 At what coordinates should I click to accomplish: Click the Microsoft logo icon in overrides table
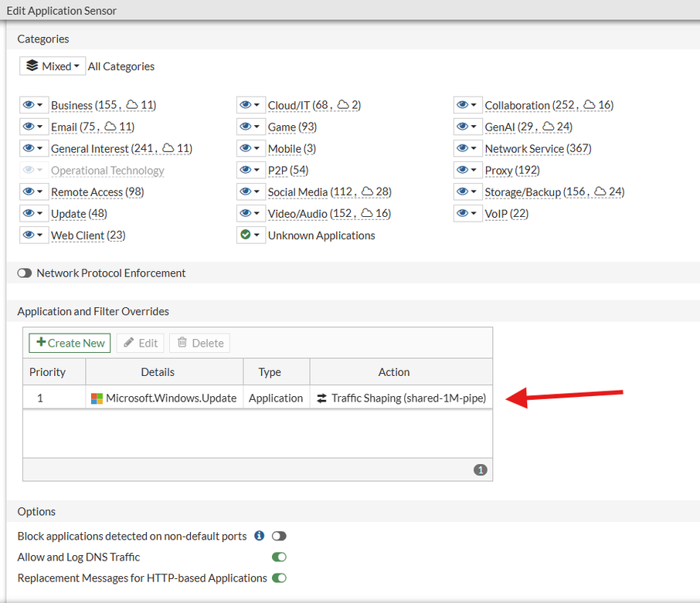pyautogui.click(x=97, y=398)
